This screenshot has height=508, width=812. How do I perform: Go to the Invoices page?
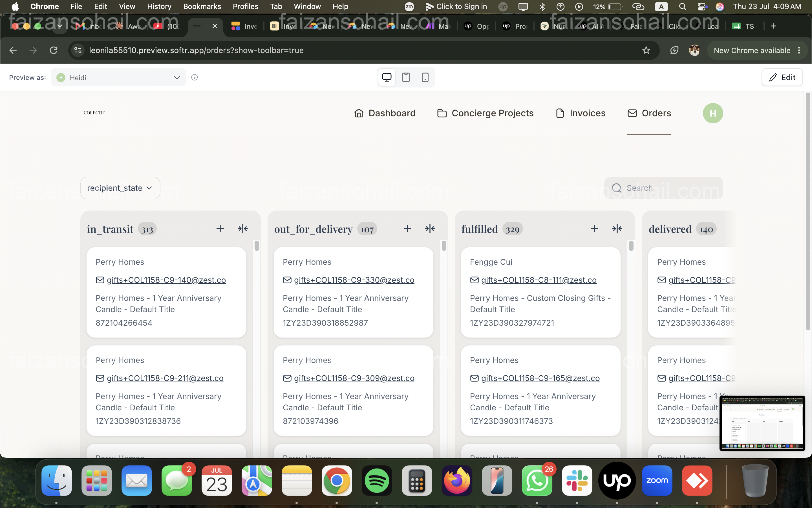coord(581,113)
